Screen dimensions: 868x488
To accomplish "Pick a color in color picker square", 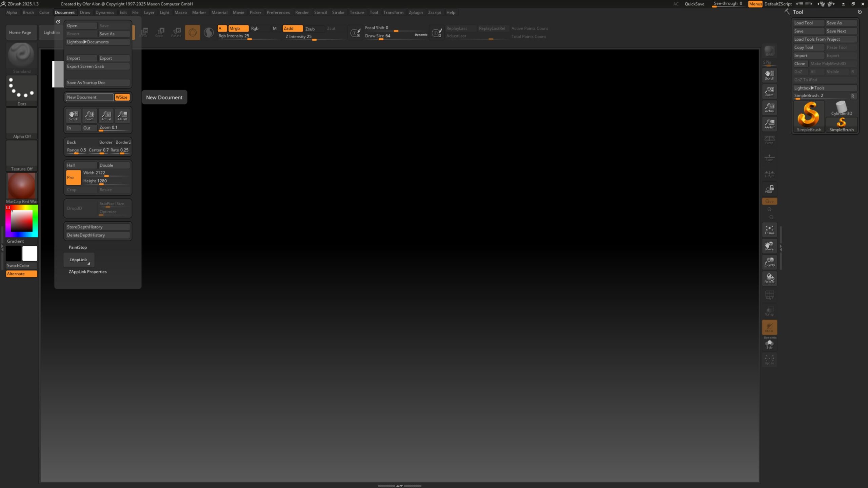I will (22, 221).
